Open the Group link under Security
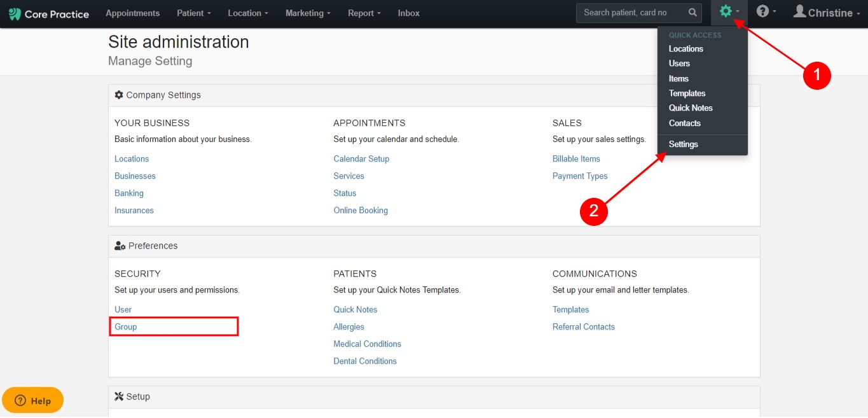This screenshot has width=868, height=418. click(126, 327)
